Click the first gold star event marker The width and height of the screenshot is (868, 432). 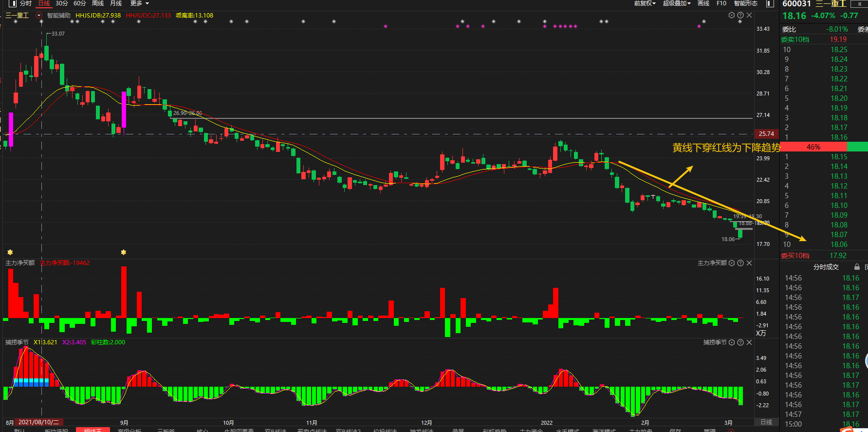coord(10,252)
